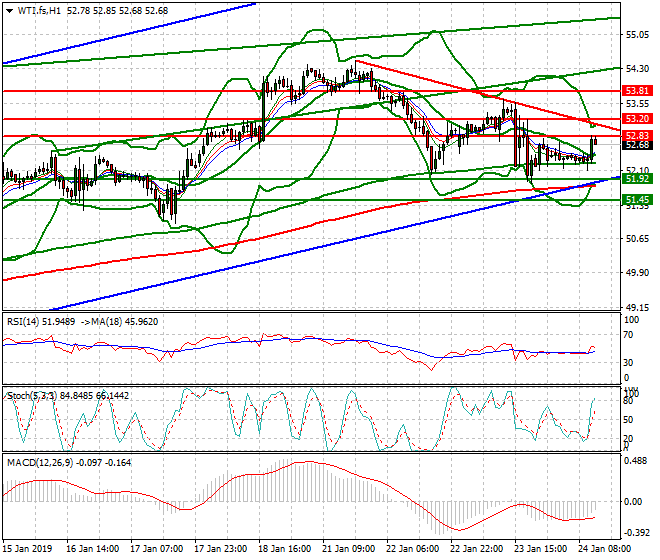Select the 16 Jan 14:00 time axis label
Image resolution: width=660 pixels, height=560 pixels.
(93, 549)
